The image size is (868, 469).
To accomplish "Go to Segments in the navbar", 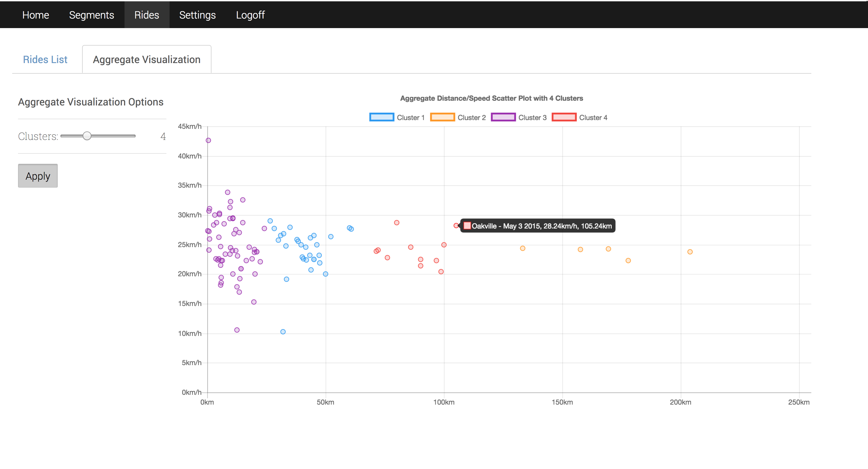I will coord(91,15).
